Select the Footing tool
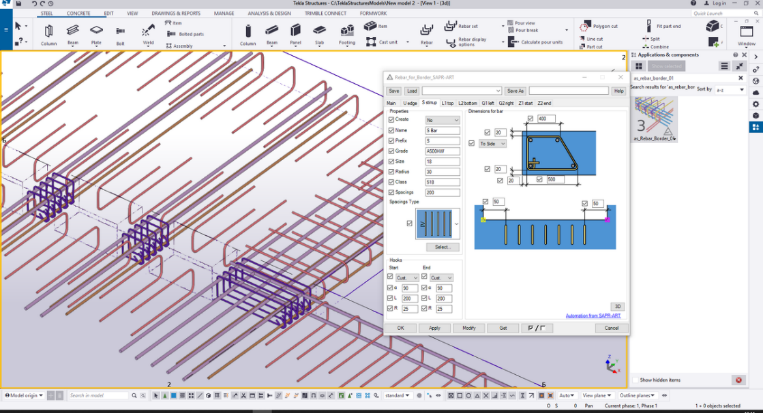 click(347, 35)
